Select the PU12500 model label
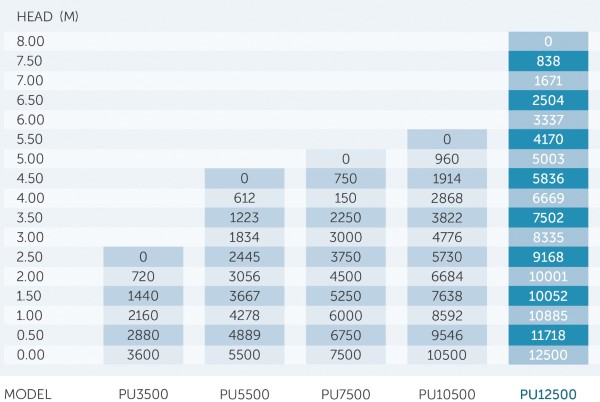The height and width of the screenshot is (402, 600). click(548, 394)
